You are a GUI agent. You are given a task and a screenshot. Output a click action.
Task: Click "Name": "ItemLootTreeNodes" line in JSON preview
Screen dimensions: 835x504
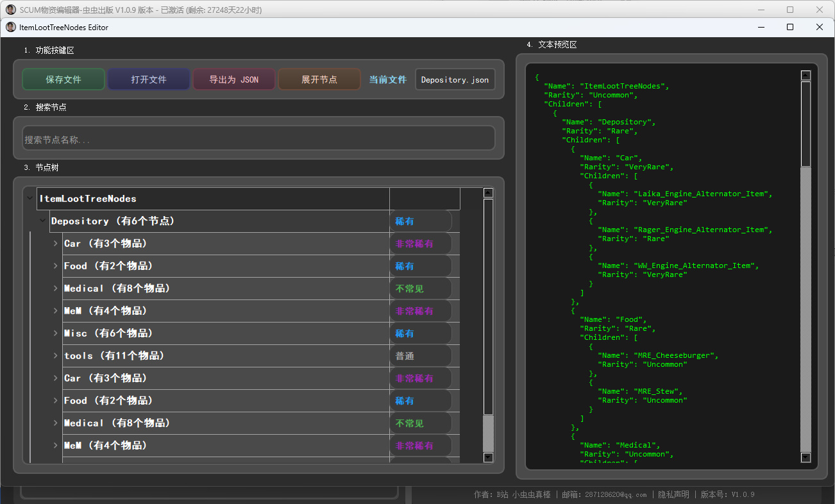coord(607,86)
